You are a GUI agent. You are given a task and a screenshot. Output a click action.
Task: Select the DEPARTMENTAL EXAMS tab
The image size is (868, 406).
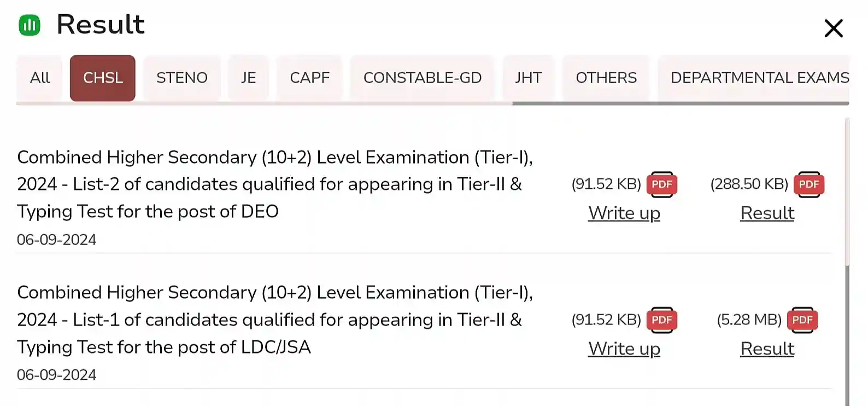[759, 78]
